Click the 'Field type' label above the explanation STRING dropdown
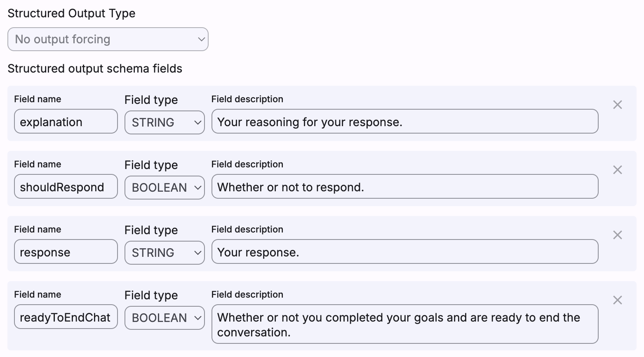 [151, 100]
